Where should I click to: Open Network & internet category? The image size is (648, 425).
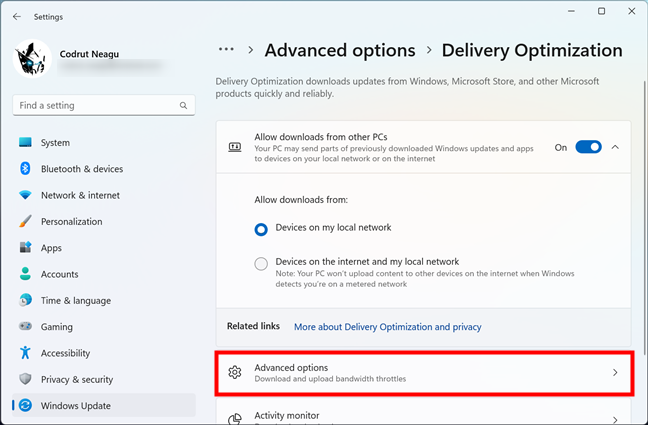(104, 195)
